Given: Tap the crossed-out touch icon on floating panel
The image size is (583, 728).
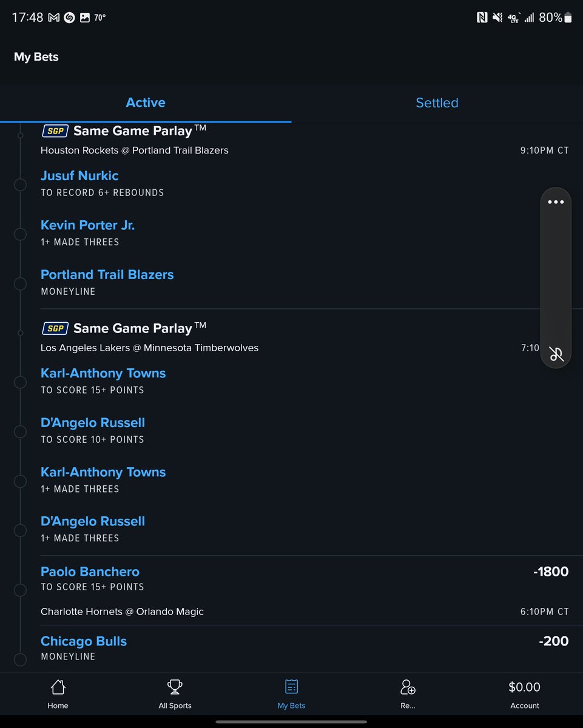Looking at the screenshot, I should pyautogui.click(x=556, y=354).
